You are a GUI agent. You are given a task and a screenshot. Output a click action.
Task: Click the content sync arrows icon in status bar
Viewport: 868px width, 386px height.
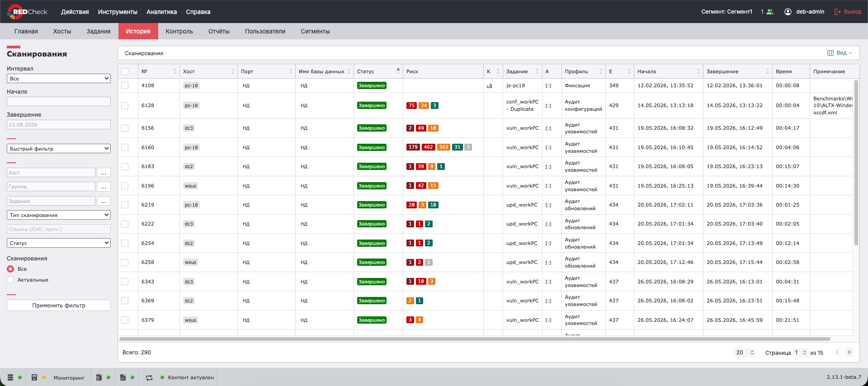pyautogui.click(x=149, y=377)
